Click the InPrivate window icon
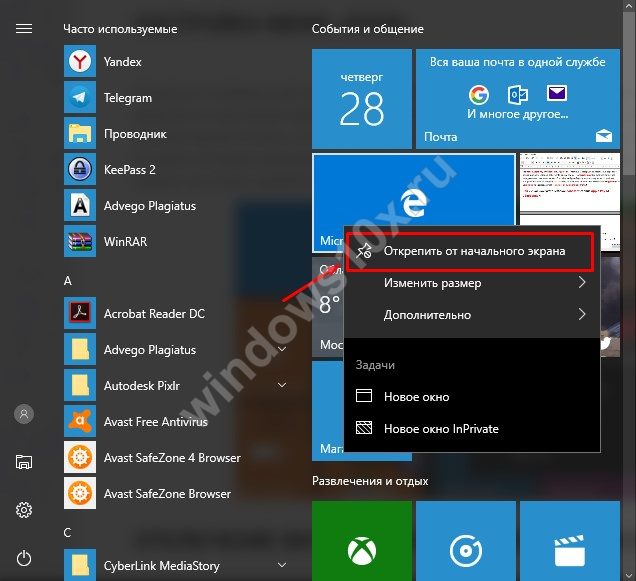636x581 pixels. tap(364, 428)
